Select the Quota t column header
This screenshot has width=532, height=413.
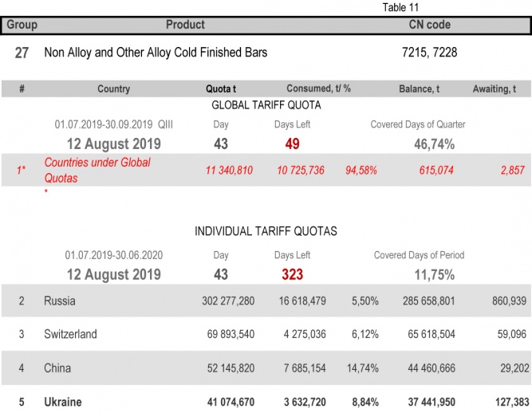(223, 89)
